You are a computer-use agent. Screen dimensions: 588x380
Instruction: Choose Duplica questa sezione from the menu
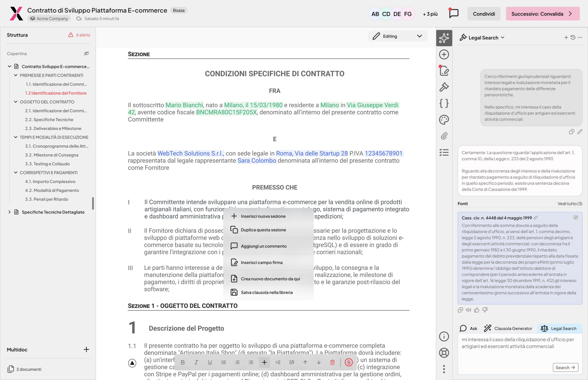pyautogui.click(x=263, y=230)
